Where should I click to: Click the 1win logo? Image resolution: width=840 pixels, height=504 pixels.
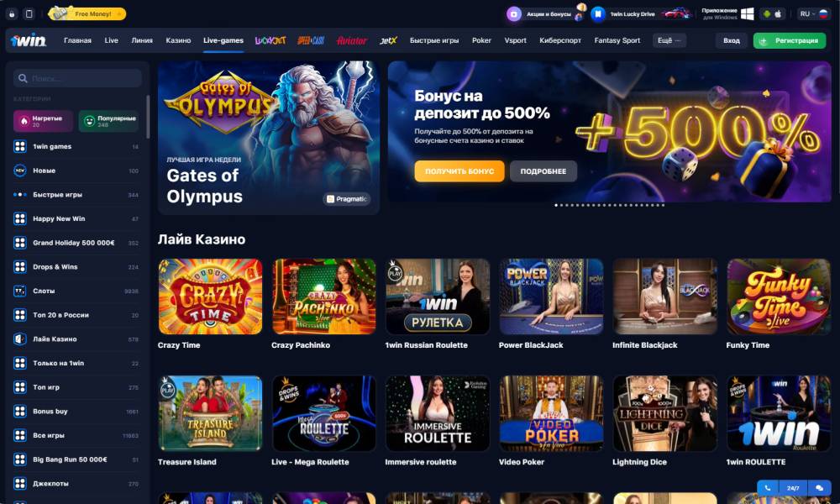point(29,40)
